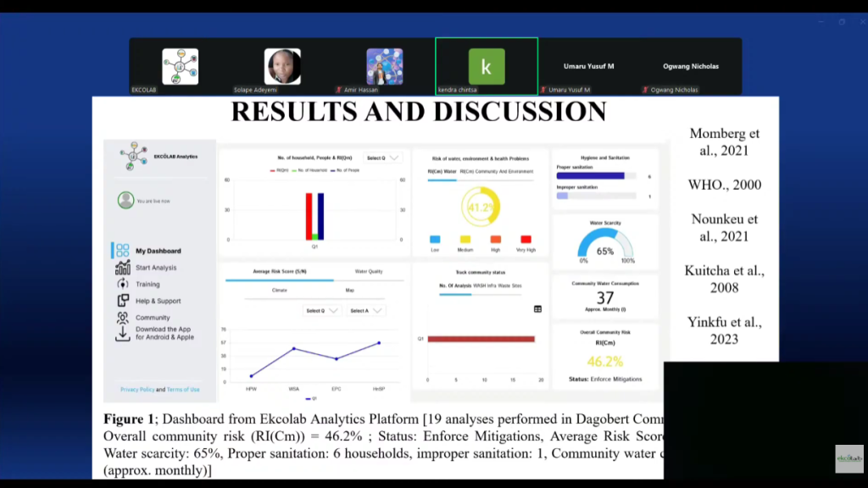
Task: Click the Community people icon
Action: pyautogui.click(x=123, y=318)
